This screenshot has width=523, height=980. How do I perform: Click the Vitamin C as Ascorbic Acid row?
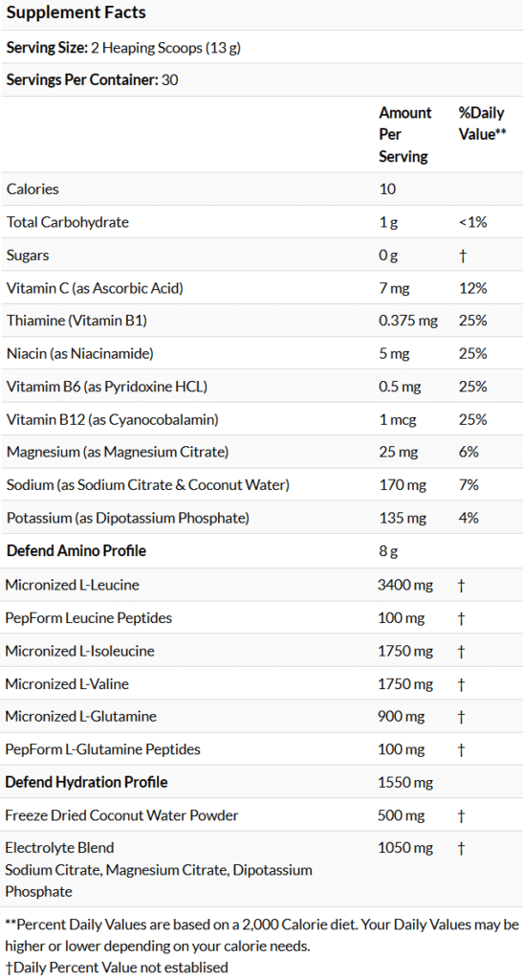pos(262,287)
